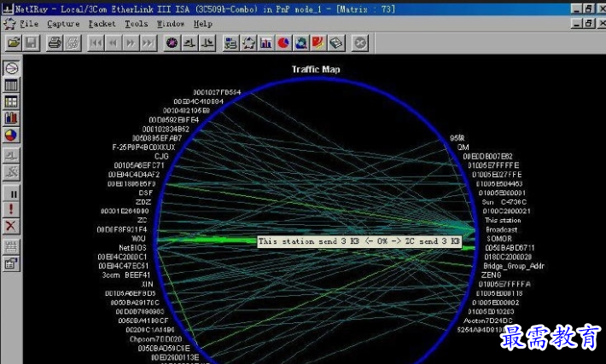
Task: Select the 'QM' node label
Action: coord(463,147)
